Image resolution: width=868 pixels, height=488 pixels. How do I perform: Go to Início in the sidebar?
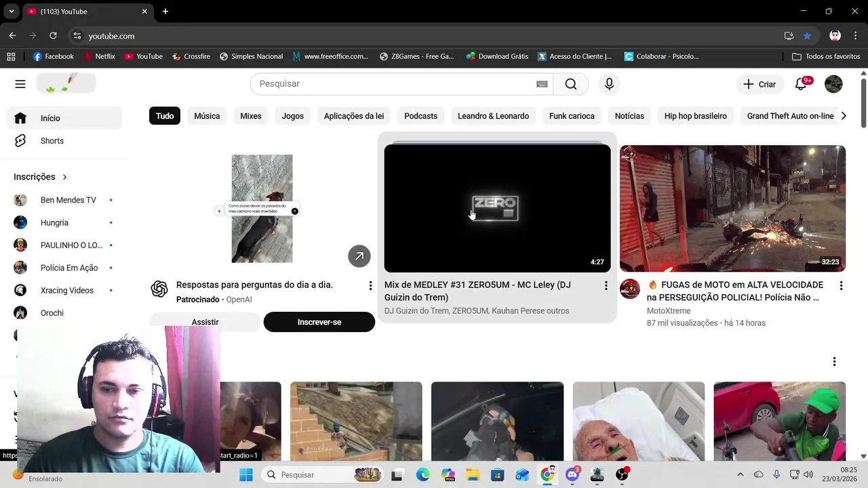[64, 118]
